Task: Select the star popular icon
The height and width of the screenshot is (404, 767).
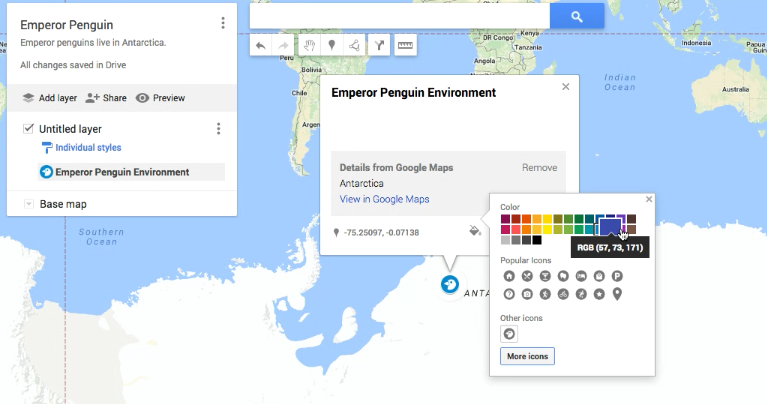Action: coord(599,294)
